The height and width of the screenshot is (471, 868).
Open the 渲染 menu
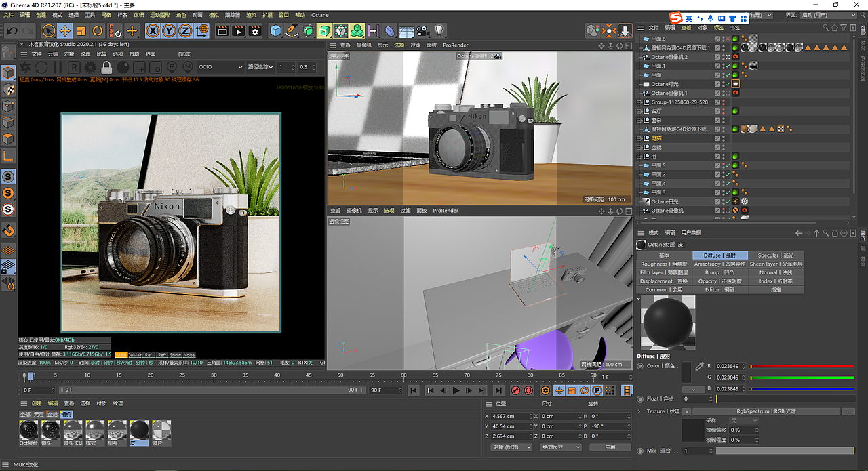251,15
